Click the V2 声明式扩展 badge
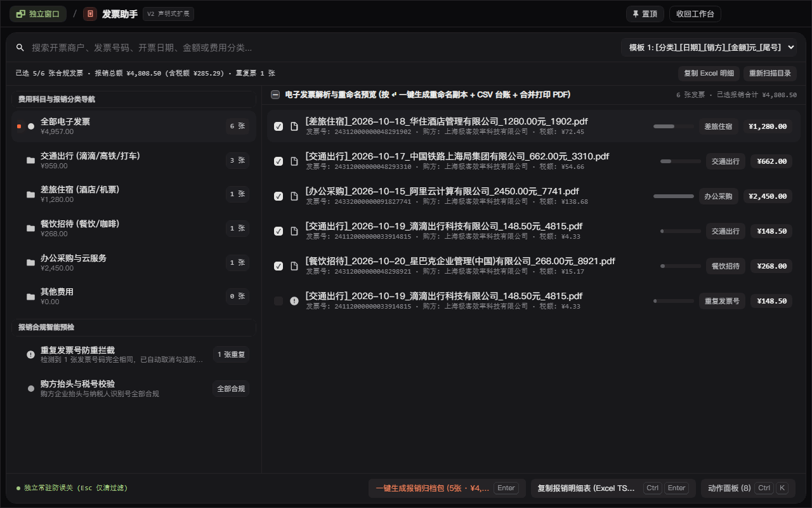812x508 pixels. tap(168, 14)
